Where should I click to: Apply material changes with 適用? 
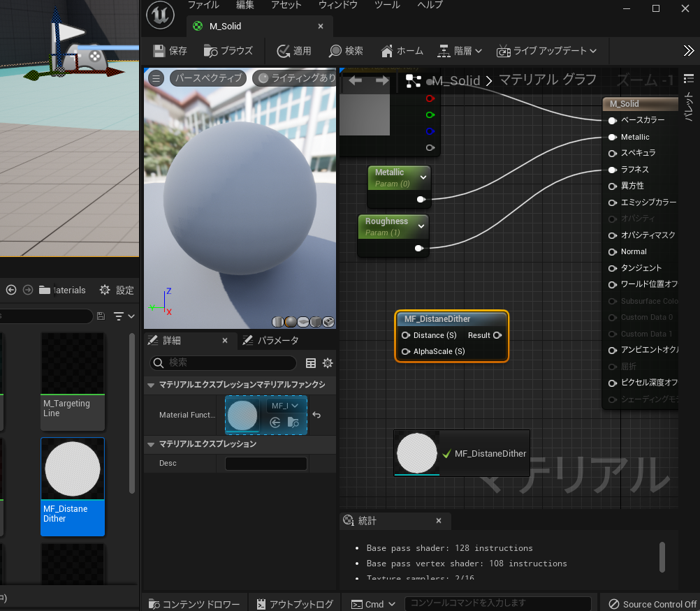(x=293, y=51)
